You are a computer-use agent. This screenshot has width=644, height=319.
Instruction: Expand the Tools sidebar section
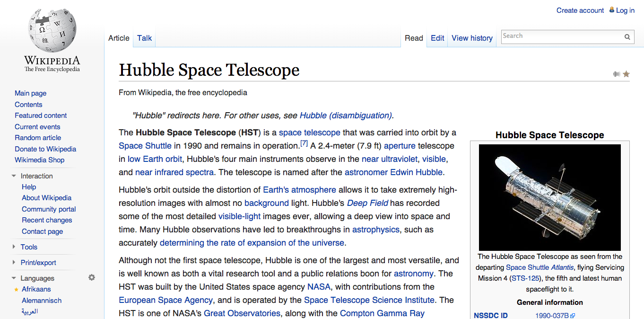[14, 247]
